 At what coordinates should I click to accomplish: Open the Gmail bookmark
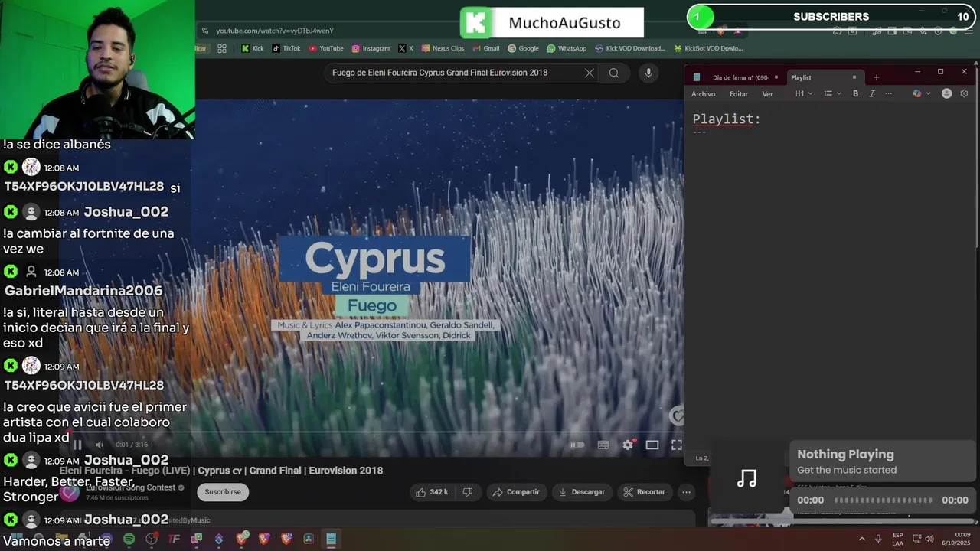tap(485, 48)
